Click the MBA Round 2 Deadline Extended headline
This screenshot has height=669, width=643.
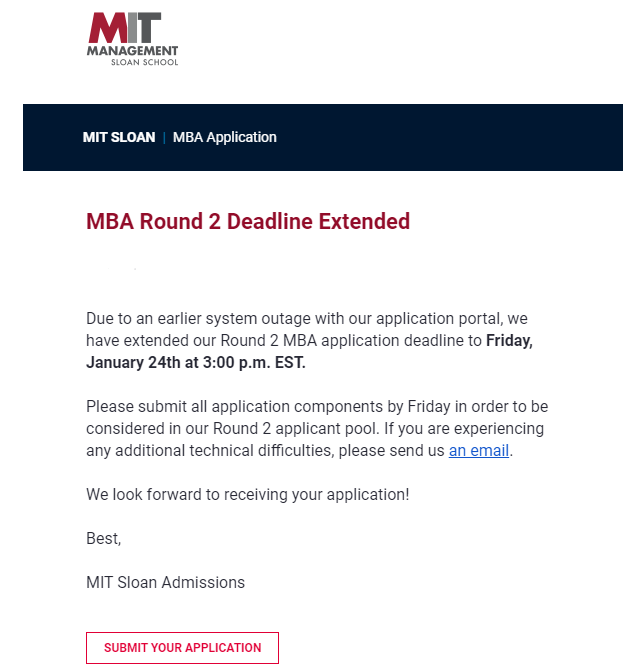tap(248, 221)
